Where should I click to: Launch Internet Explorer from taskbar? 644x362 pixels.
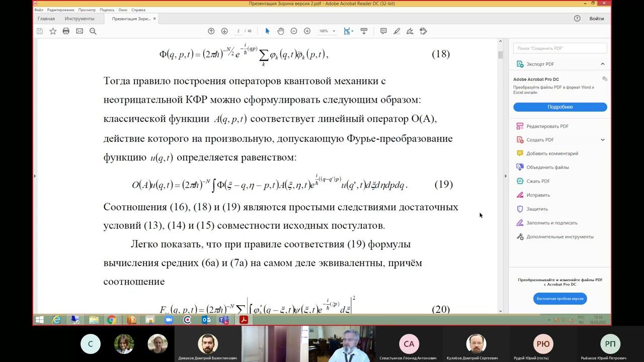point(56,320)
